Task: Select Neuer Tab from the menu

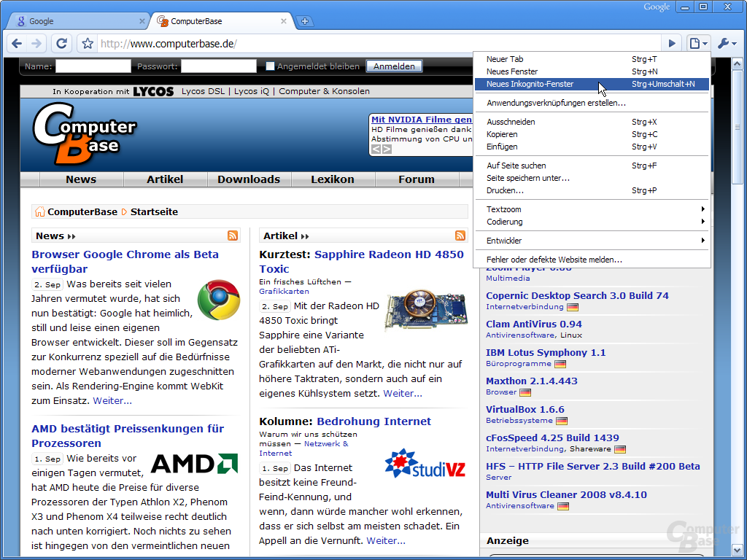Action: (x=592, y=59)
